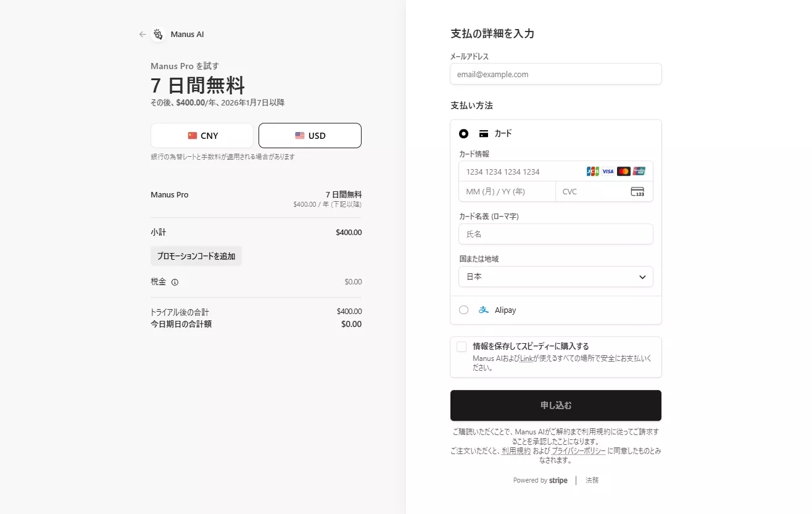Click the 支払い方法 section heading
The image size is (812, 514).
[x=471, y=106]
